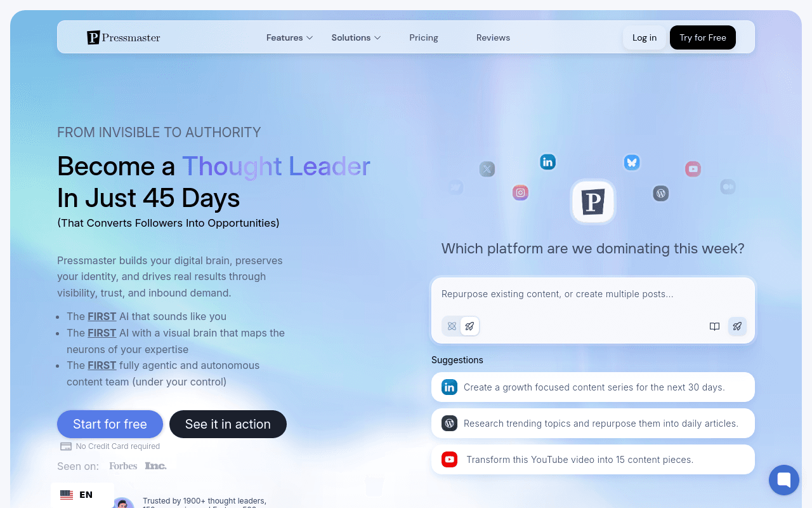The width and height of the screenshot is (812, 508).
Task: Open the chat support bubble
Action: (784, 480)
